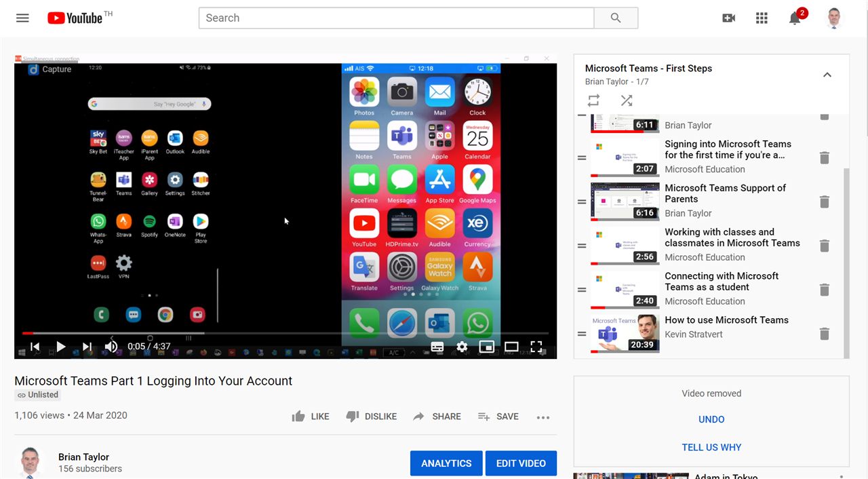Click the '1,106 views' text
Screen dimensions: 868x479
point(39,415)
